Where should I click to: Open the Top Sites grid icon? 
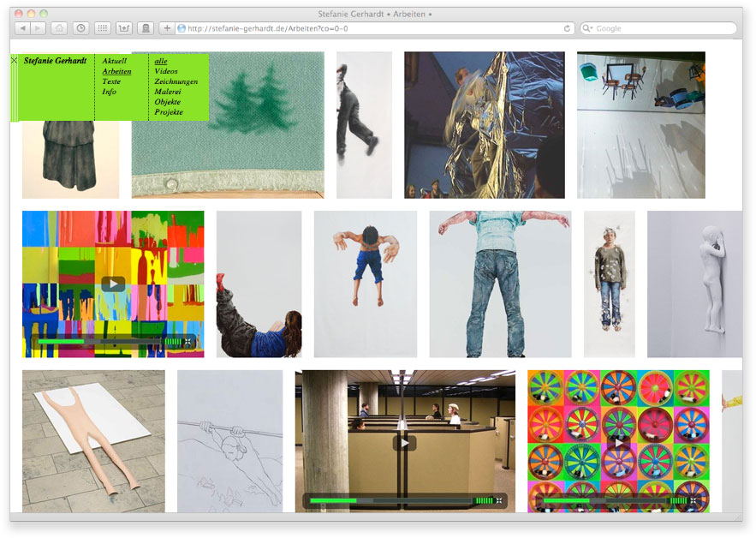tap(102, 28)
